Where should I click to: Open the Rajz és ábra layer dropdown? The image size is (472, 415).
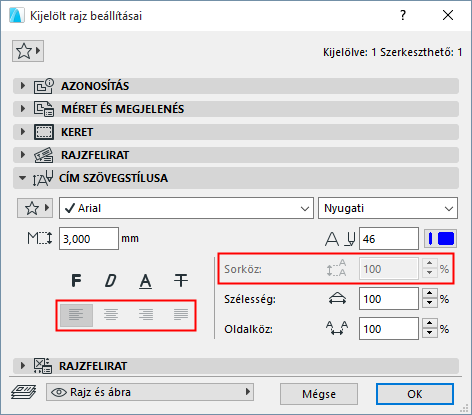[x=150, y=392]
